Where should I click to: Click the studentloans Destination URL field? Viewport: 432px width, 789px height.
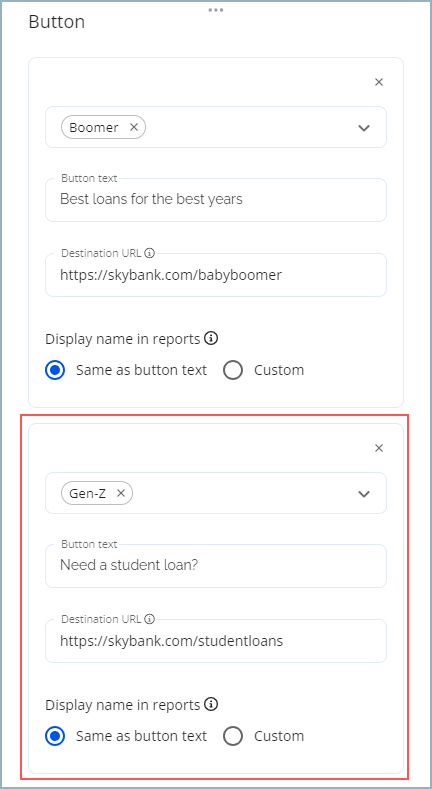pos(216,641)
